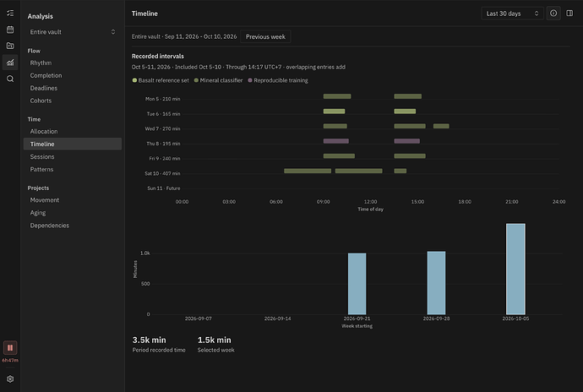The height and width of the screenshot is (392, 583).
Task: Click the 'Wed 7 · 270 min' row label
Action: coord(162,128)
